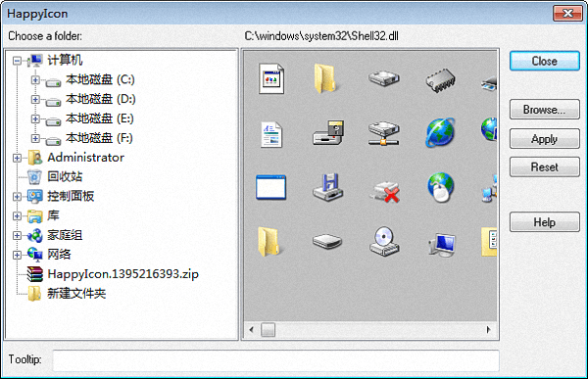The width and height of the screenshot is (588, 379).
Task: Select the default document icon in grid
Action: coord(271,78)
